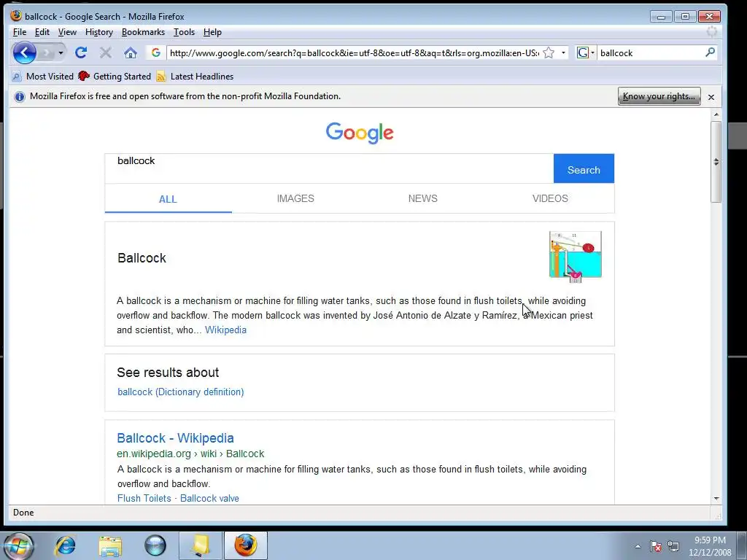Open the yellow sticky note taskbar item
The image size is (747, 560).
pos(200,545)
